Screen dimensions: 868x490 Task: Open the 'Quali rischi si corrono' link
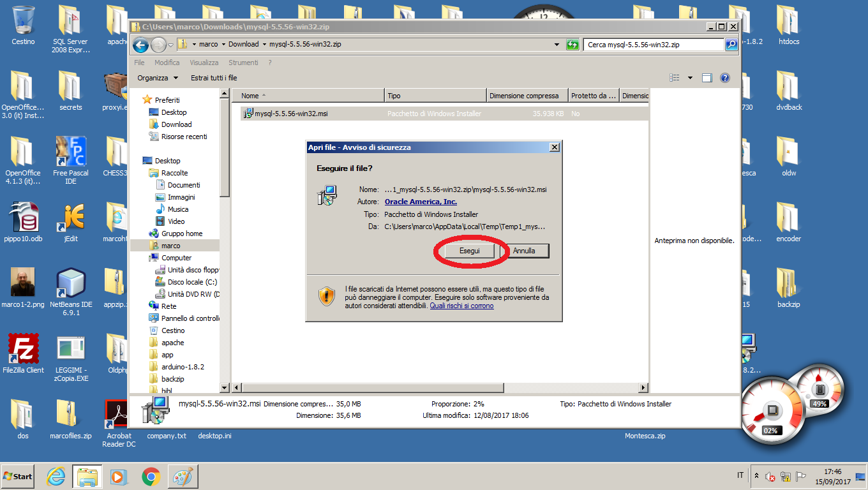pyautogui.click(x=461, y=306)
